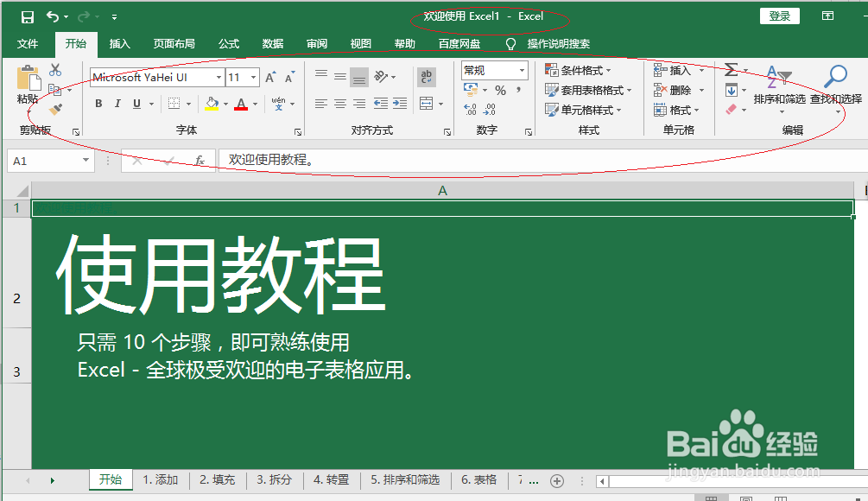Increase font size with large A icon

[270, 78]
